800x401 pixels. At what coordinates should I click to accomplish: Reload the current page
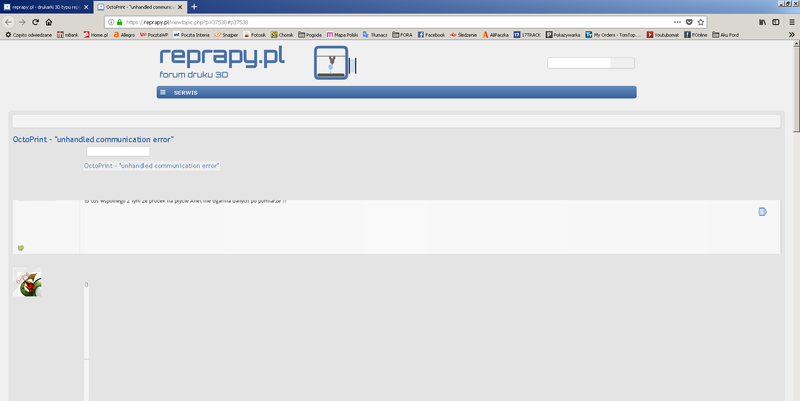(35, 22)
